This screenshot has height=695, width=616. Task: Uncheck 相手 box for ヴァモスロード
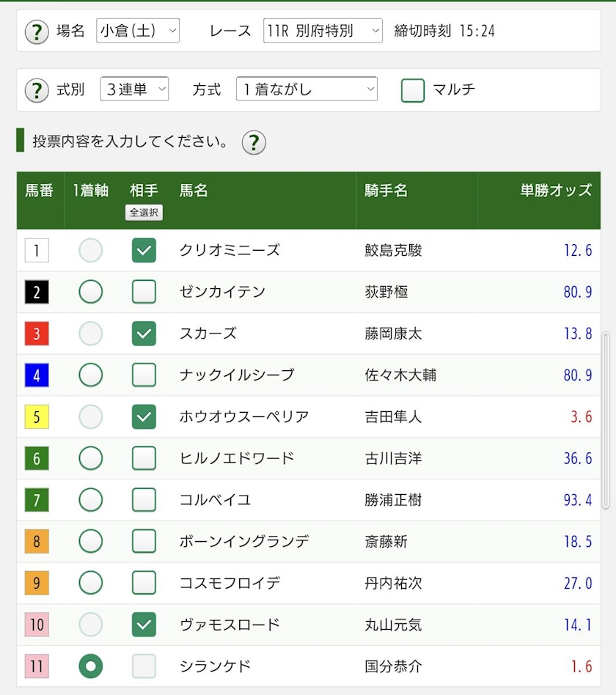coord(144,625)
